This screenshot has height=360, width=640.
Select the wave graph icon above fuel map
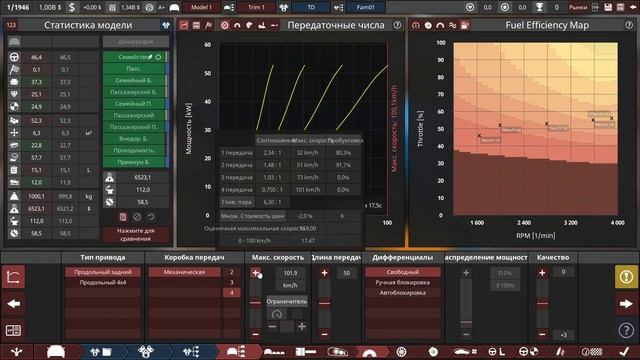pyautogui.click(x=452, y=25)
